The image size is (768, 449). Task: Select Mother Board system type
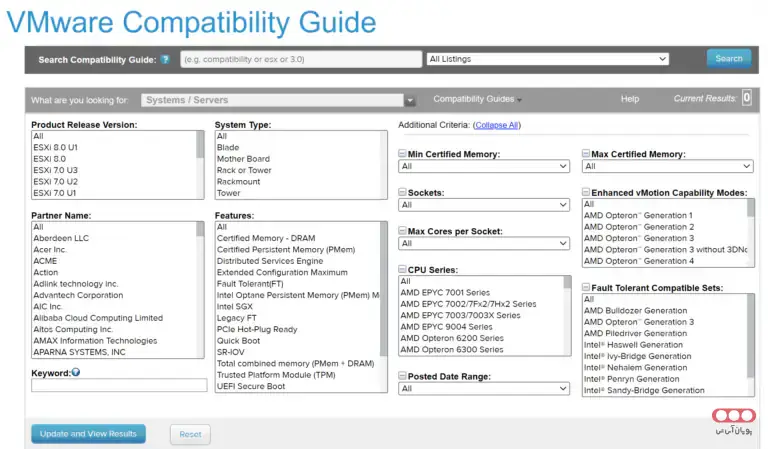[x=243, y=159]
